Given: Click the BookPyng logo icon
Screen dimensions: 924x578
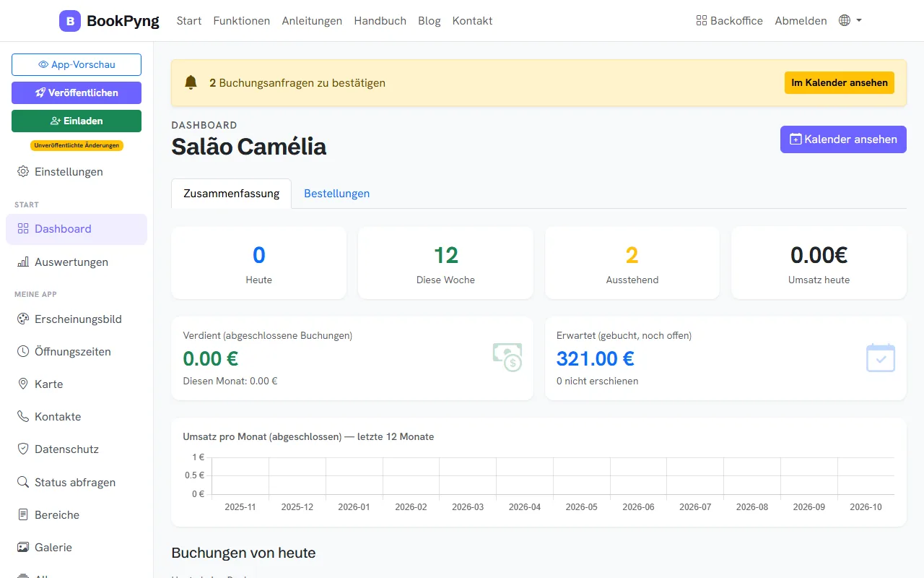Looking at the screenshot, I should coord(70,21).
